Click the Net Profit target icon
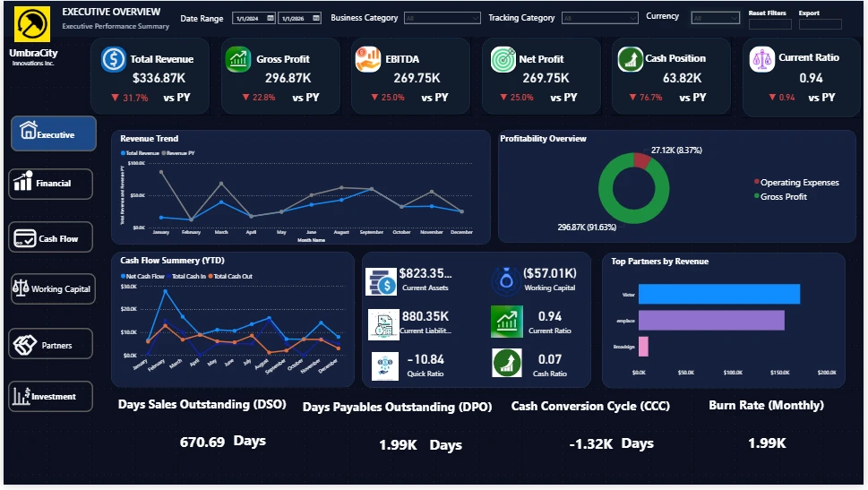 (x=503, y=59)
